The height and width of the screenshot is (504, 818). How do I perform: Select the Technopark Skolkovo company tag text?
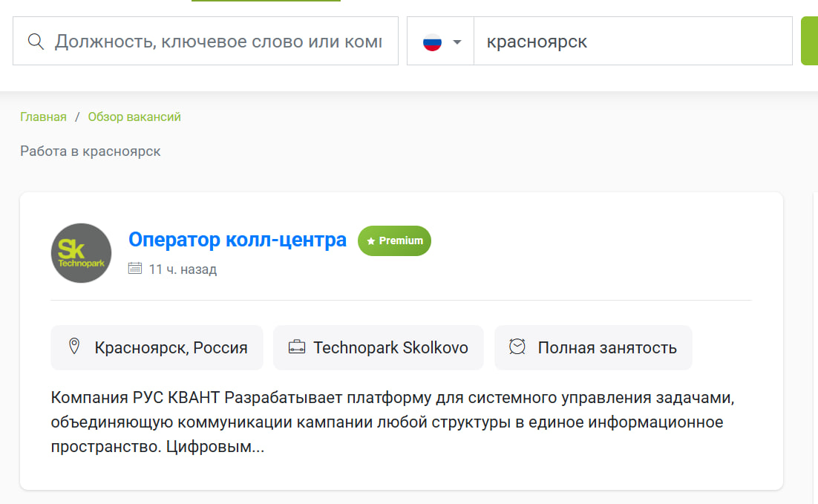(x=390, y=347)
